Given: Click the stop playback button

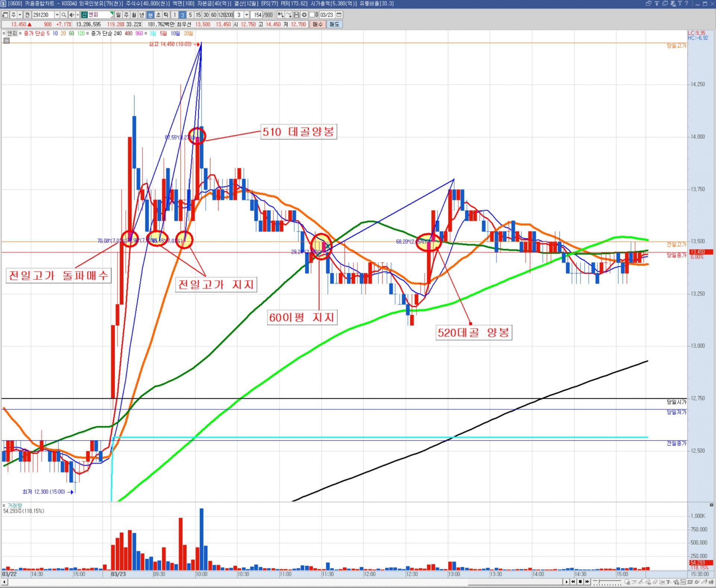Looking at the screenshot, I should pos(580,582).
